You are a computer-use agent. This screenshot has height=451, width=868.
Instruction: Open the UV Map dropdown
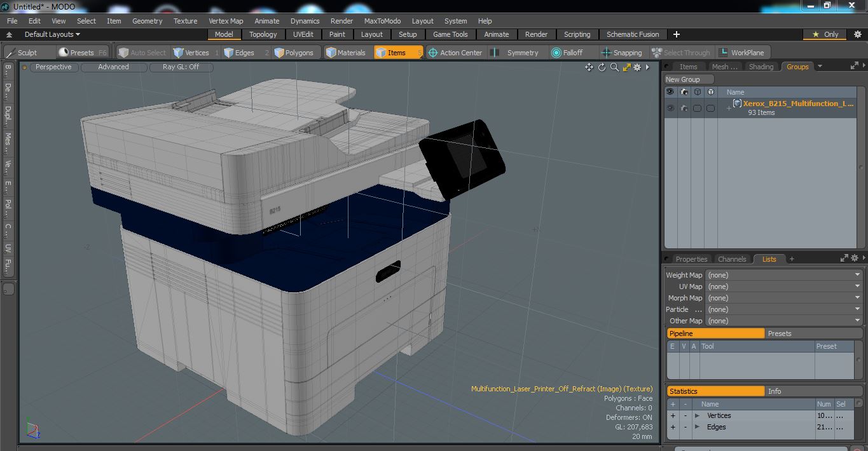coord(783,286)
